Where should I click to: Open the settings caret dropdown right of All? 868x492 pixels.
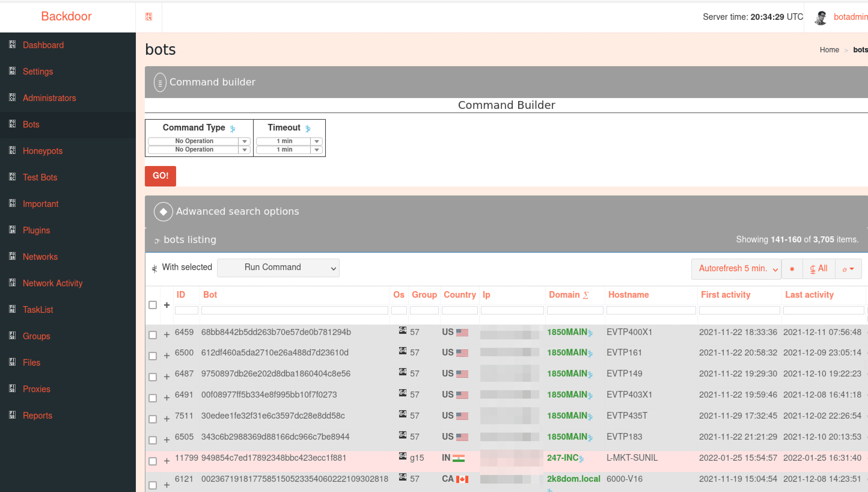click(848, 269)
